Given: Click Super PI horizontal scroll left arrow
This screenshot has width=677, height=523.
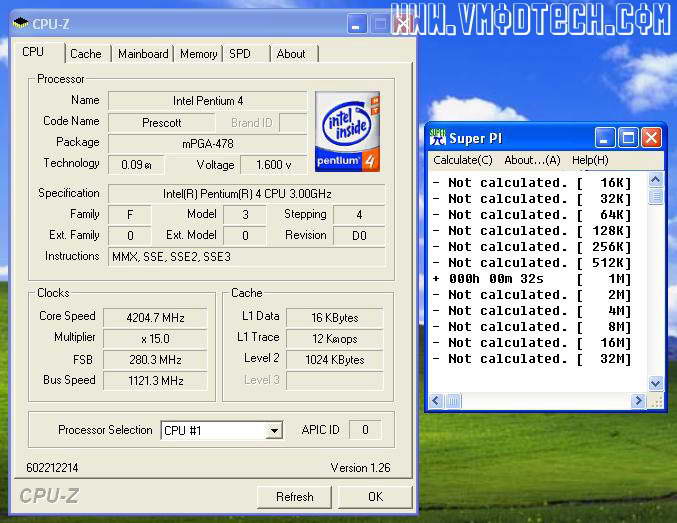Looking at the screenshot, I should click(x=436, y=401).
